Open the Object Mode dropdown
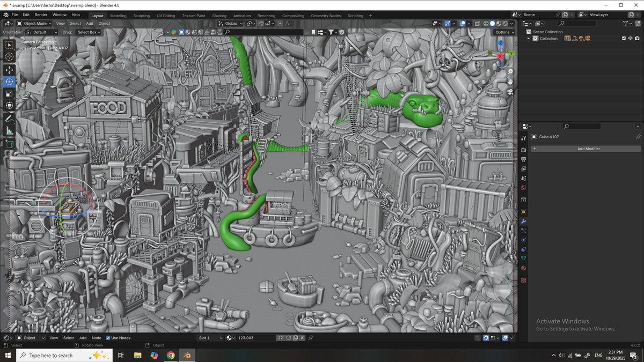 coord(34,24)
